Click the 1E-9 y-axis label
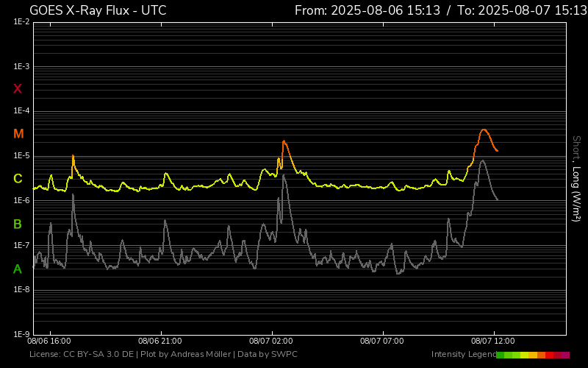This screenshot has height=368, width=588. [x=21, y=334]
